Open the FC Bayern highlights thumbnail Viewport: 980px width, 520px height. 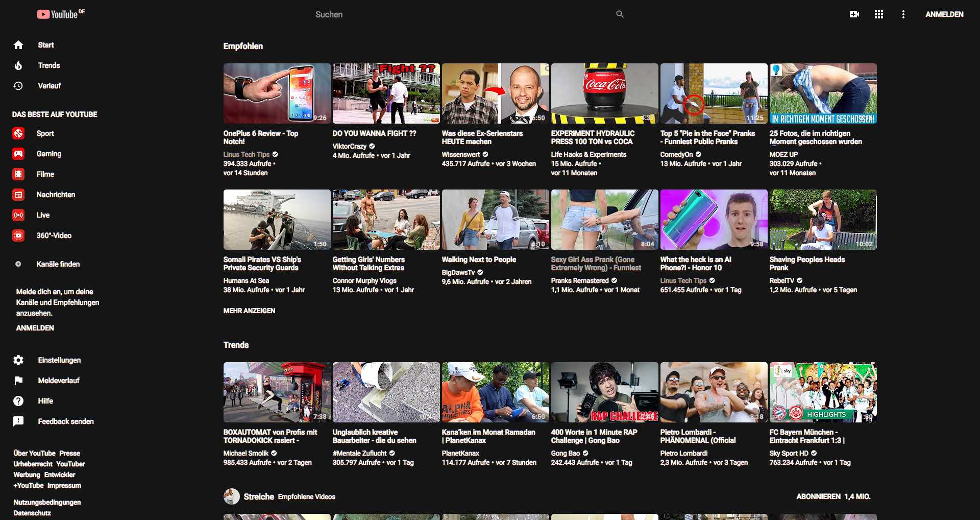click(x=823, y=392)
